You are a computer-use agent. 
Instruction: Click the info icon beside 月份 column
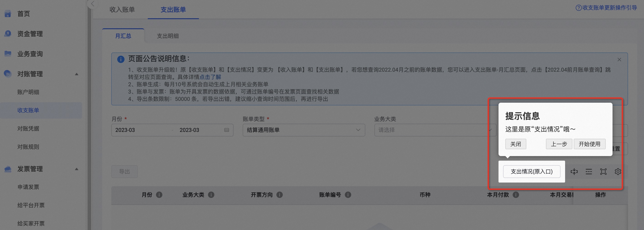point(159,195)
